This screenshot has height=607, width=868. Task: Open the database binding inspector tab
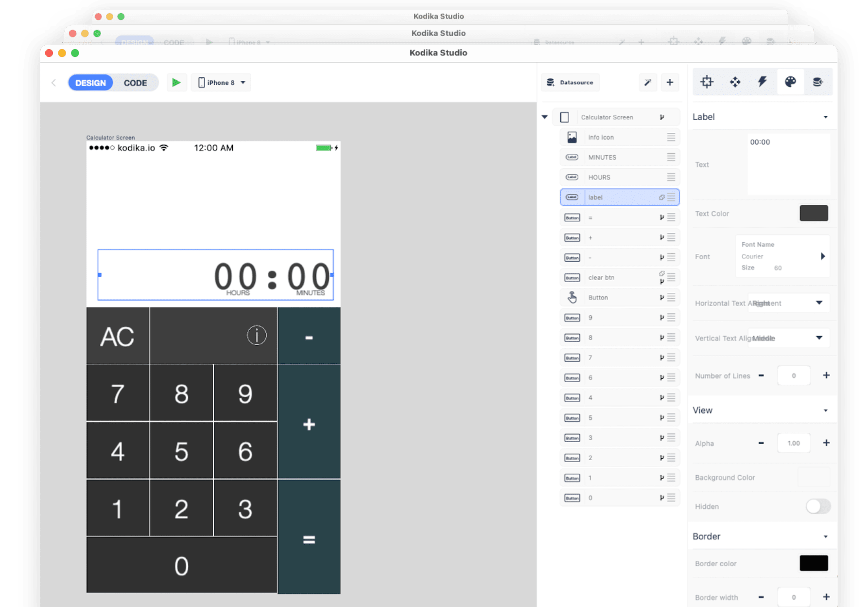pos(818,82)
